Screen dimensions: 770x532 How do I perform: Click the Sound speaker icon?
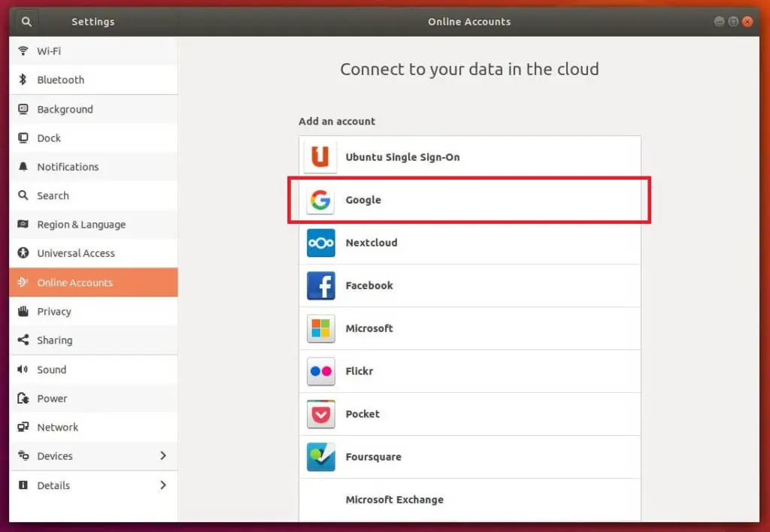click(x=23, y=369)
